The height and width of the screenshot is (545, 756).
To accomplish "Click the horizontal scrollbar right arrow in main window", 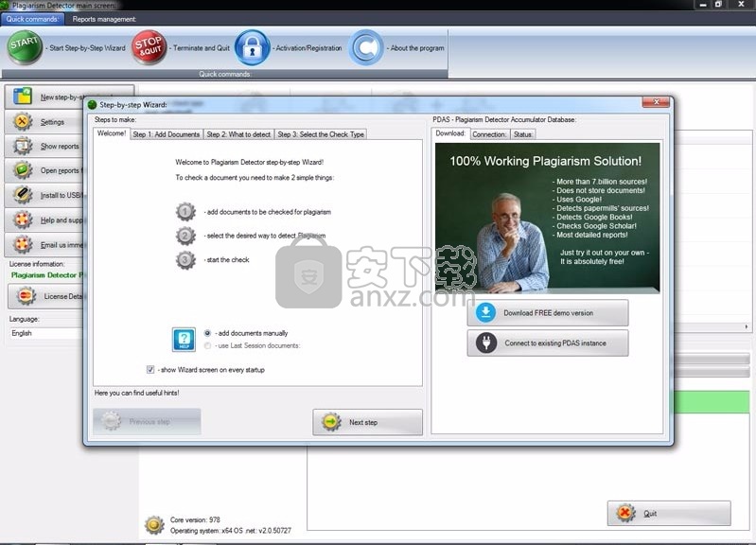I will [747, 326].
